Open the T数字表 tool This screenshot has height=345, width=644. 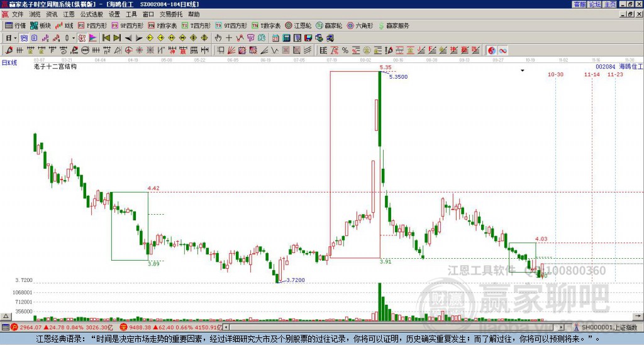click(266, 25)
